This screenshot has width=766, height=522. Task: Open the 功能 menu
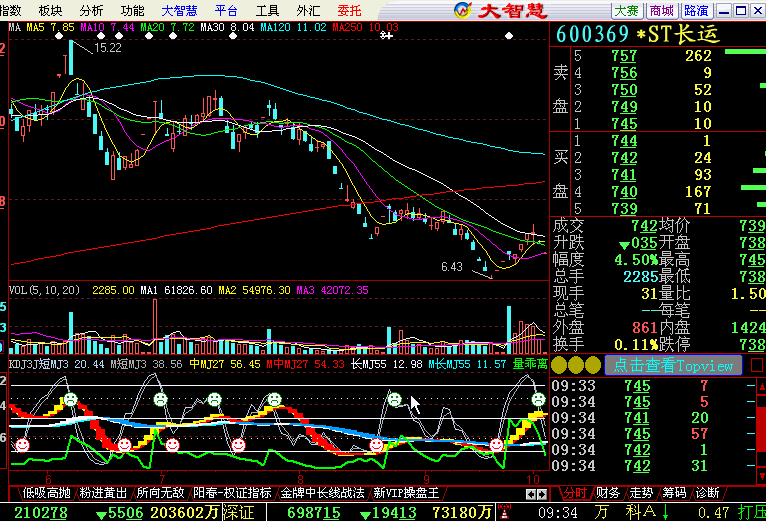[x=132, y=10]
